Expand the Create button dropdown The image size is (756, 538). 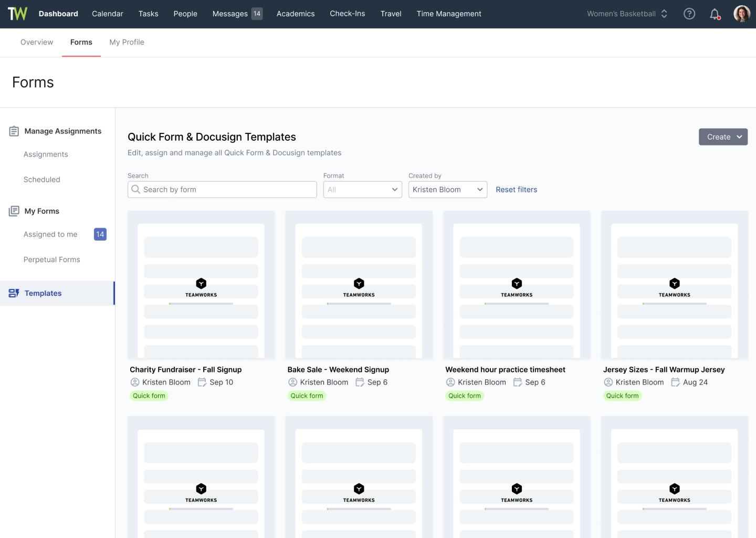[723, 137]
